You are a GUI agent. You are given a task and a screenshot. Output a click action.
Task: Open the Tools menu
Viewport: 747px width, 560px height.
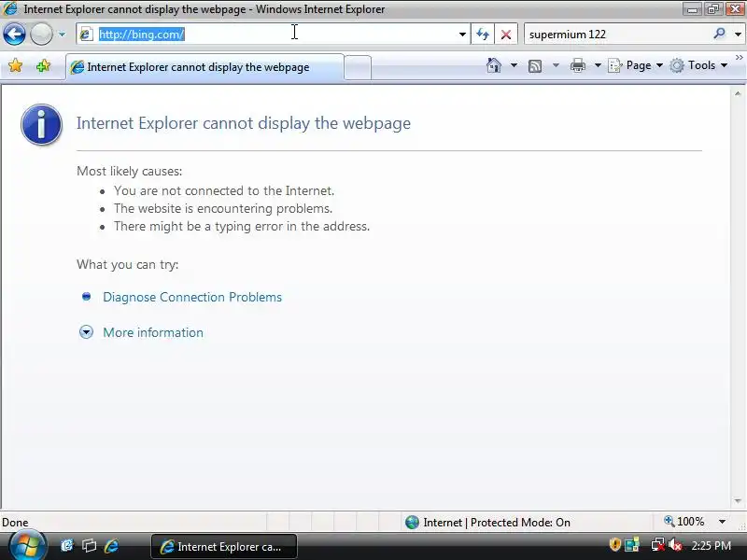698,65
